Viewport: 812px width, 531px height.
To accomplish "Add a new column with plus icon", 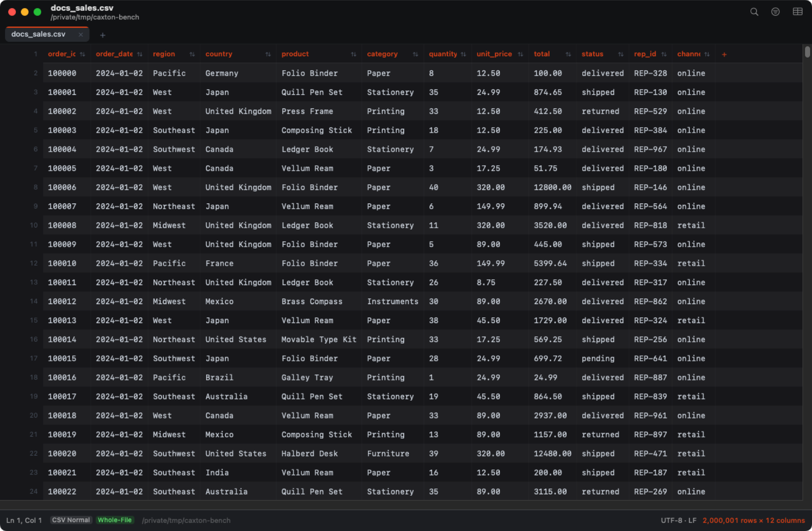I will (724, 55).
